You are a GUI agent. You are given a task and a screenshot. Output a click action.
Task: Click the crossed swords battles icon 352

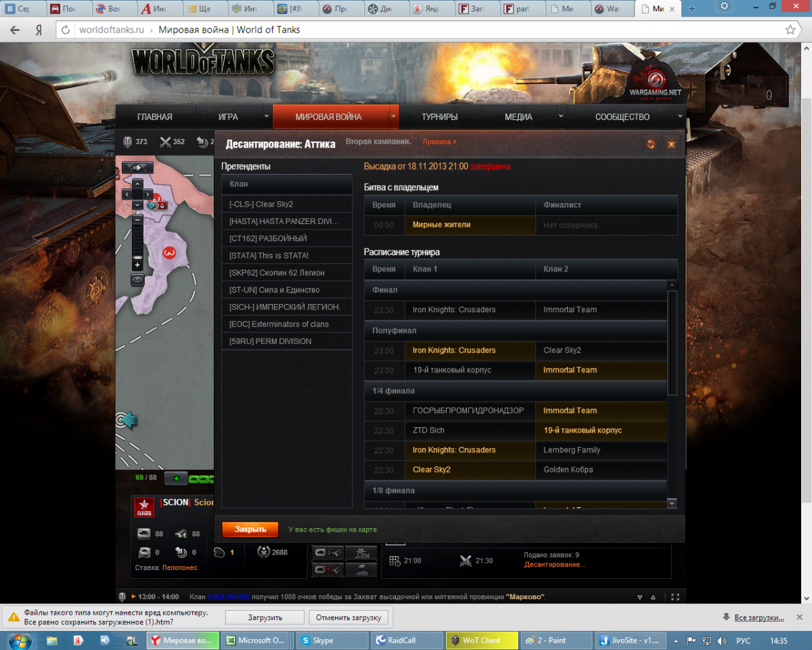165,142
